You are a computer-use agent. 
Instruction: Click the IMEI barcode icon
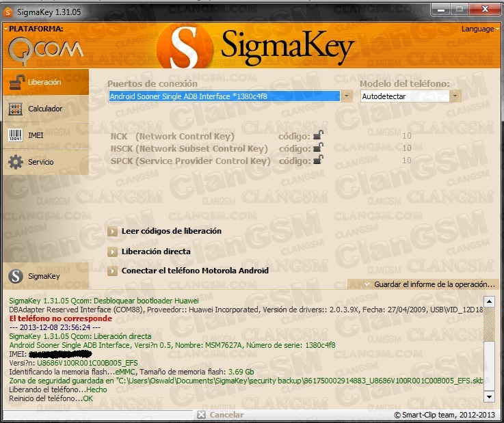(x=16, y=135)
